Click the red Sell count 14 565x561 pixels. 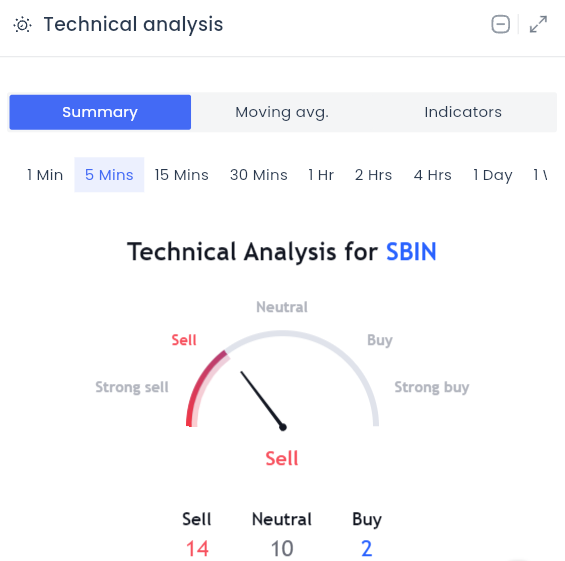pos(197,548)
